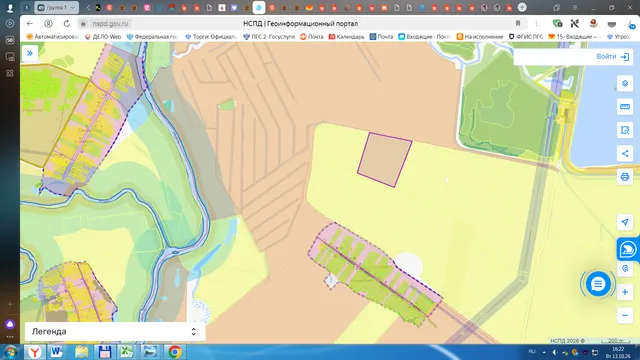
Task: Open the downloads icon in toolbar
Action: point(631,24)
